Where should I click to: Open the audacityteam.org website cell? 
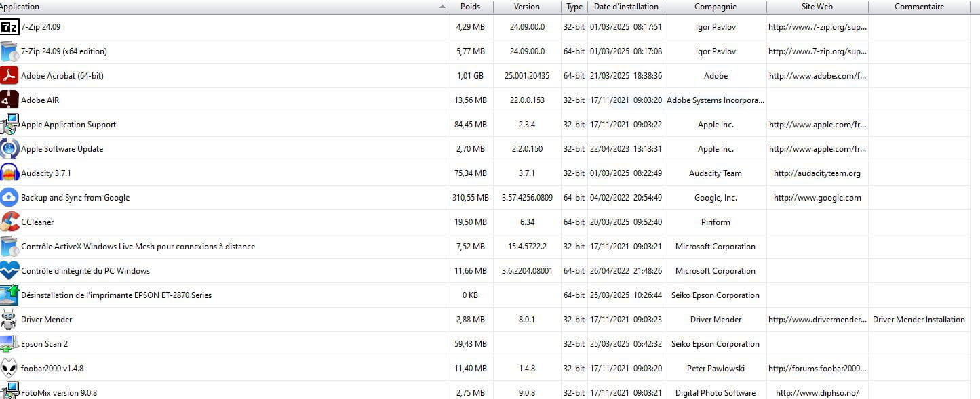click(x=817, y=173)
